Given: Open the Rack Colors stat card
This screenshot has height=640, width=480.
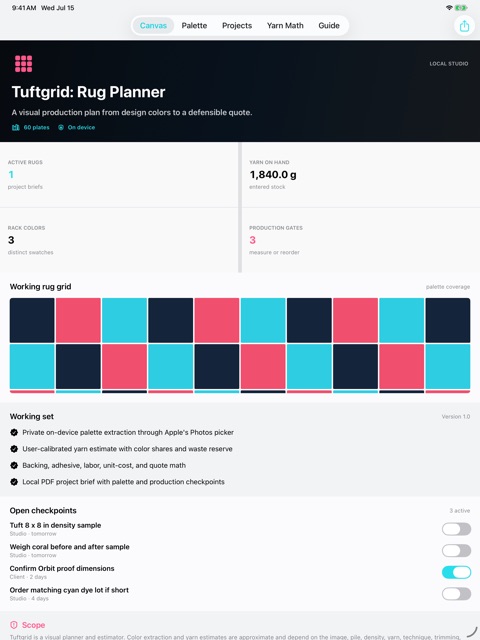Looking at the screenshot, I should pyautogui.click(x=119, y=240).
